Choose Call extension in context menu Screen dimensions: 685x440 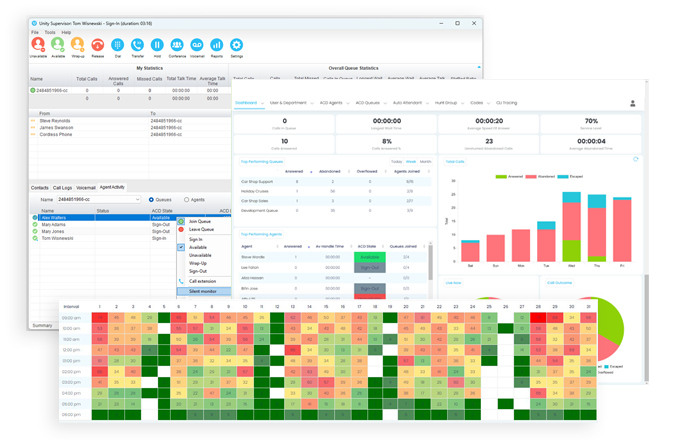[x=204, y=281]
